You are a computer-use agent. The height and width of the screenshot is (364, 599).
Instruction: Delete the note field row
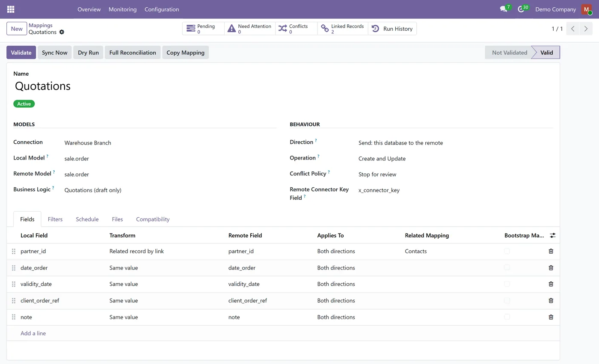(x=551, y=317)
